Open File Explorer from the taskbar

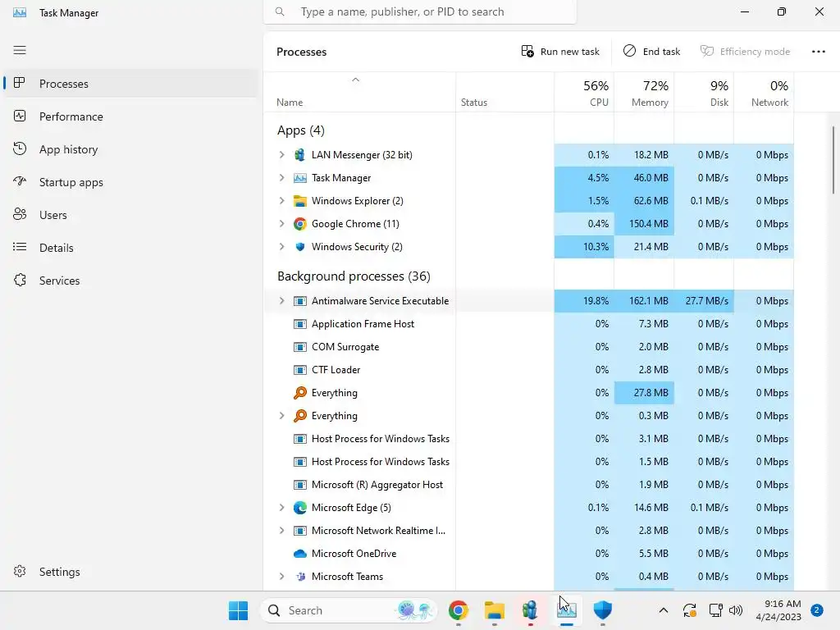click(494, 610)
